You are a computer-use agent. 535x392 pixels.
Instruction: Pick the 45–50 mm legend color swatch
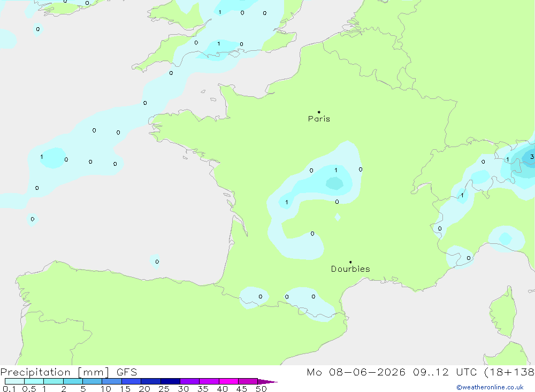[248, 381]
